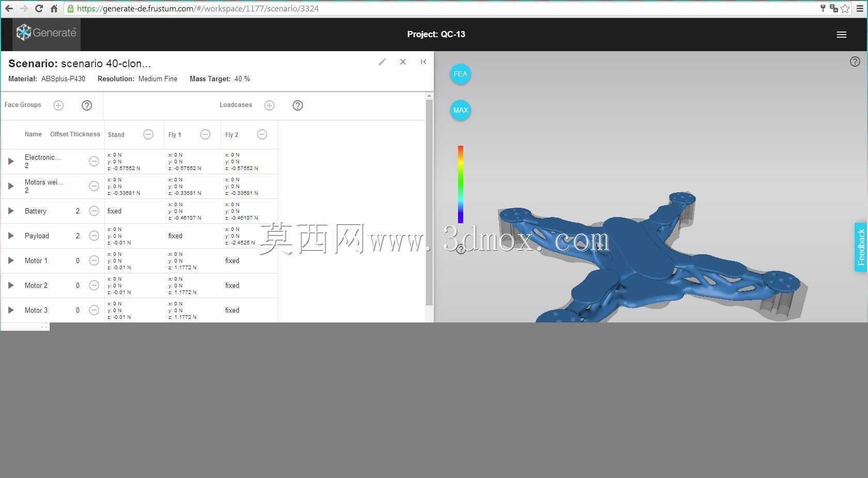868x478 pixels.
Task: Expand the Motor 1 row
Action: (11, 260)
